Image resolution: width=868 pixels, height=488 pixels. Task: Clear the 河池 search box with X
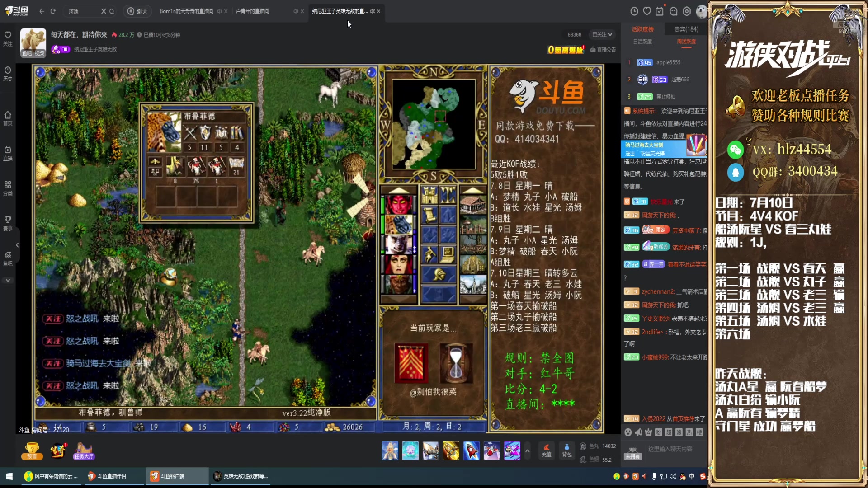(104, 11)
